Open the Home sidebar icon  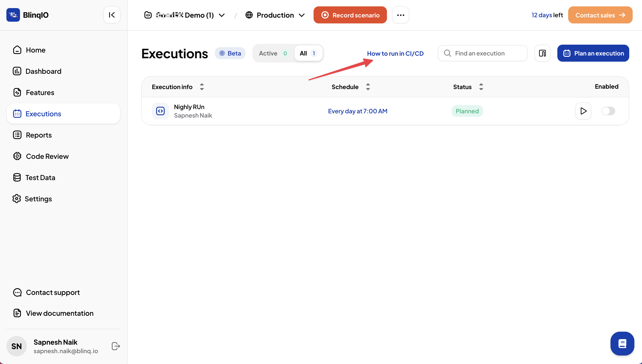(17, 50)
